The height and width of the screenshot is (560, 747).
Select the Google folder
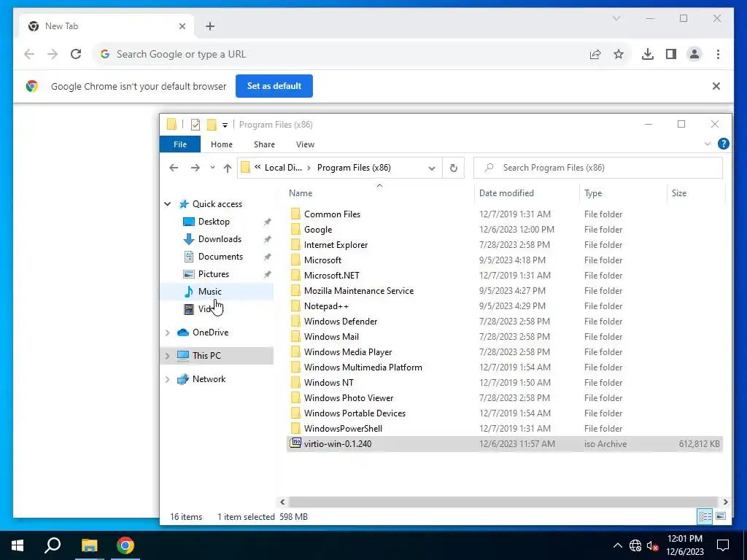[318, 230]
